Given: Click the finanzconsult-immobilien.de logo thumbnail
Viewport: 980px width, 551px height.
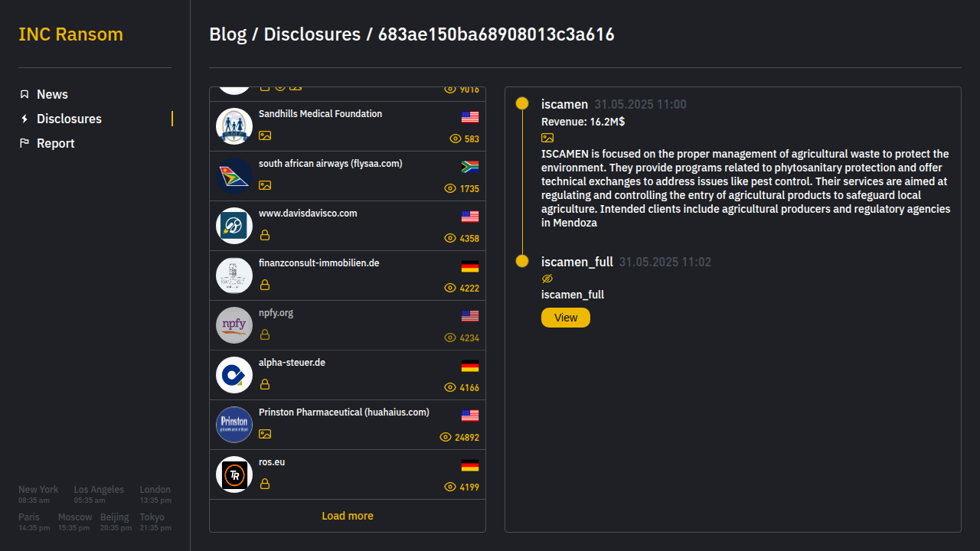Looking at the screenshot, I should point(234,275).
